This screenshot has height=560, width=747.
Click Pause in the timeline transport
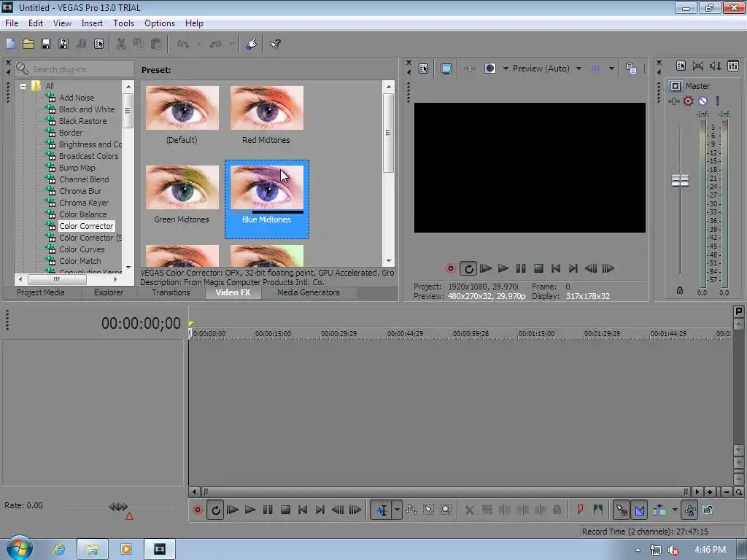[268, 510]
